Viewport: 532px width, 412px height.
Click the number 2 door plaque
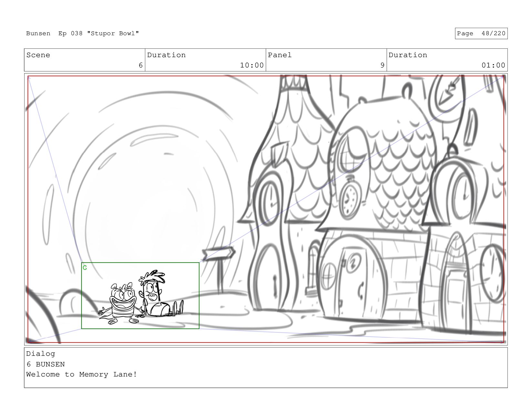[353, 263]
